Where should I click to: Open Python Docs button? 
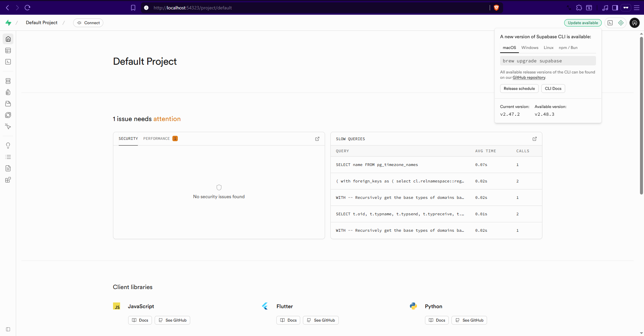pyautogui.click(x=437, y=320)
